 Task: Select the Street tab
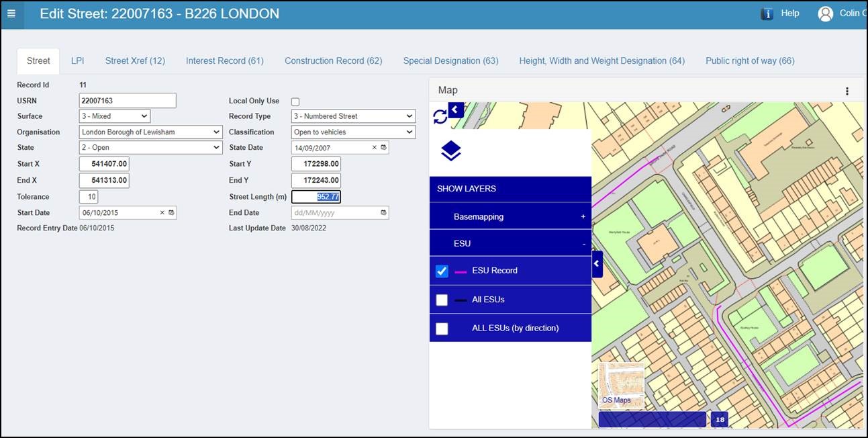pyautogui.click(x=38, y=60)
